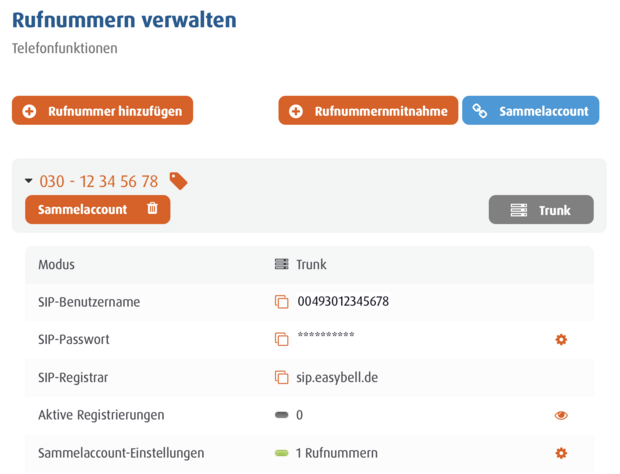The width and height of the screenshot is (620, 474).
Task: Open Sammelaccount-Einstellungen gear icon
Action: (561, 453)
